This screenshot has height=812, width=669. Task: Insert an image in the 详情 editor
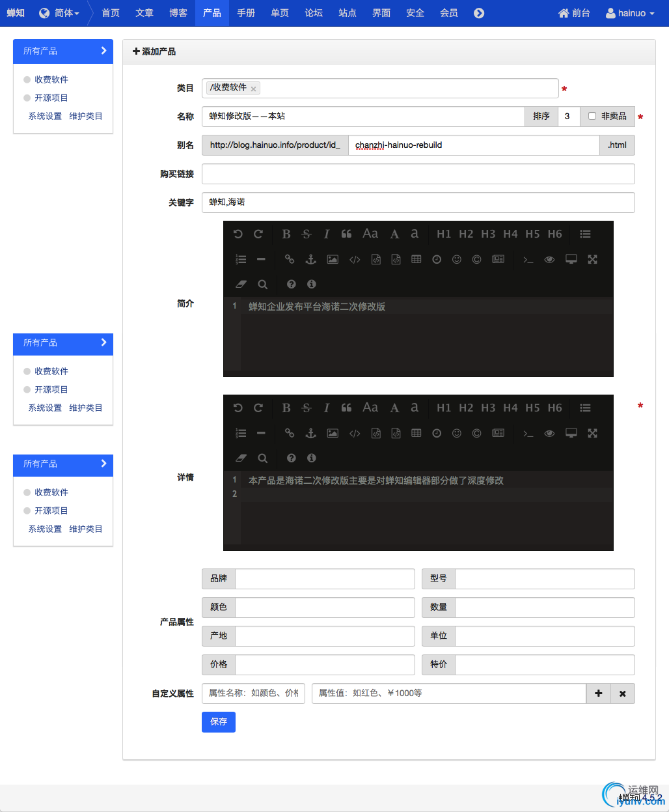click(333, 433)
